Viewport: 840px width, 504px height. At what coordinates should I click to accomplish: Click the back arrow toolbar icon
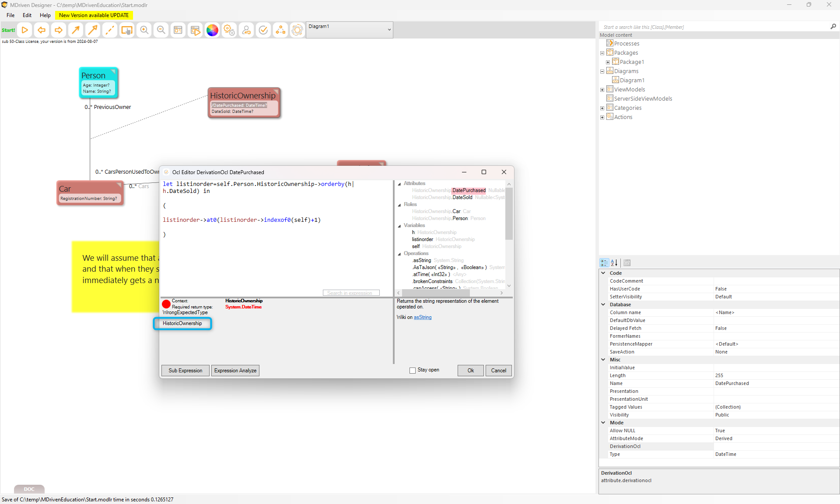pos(42,30)
